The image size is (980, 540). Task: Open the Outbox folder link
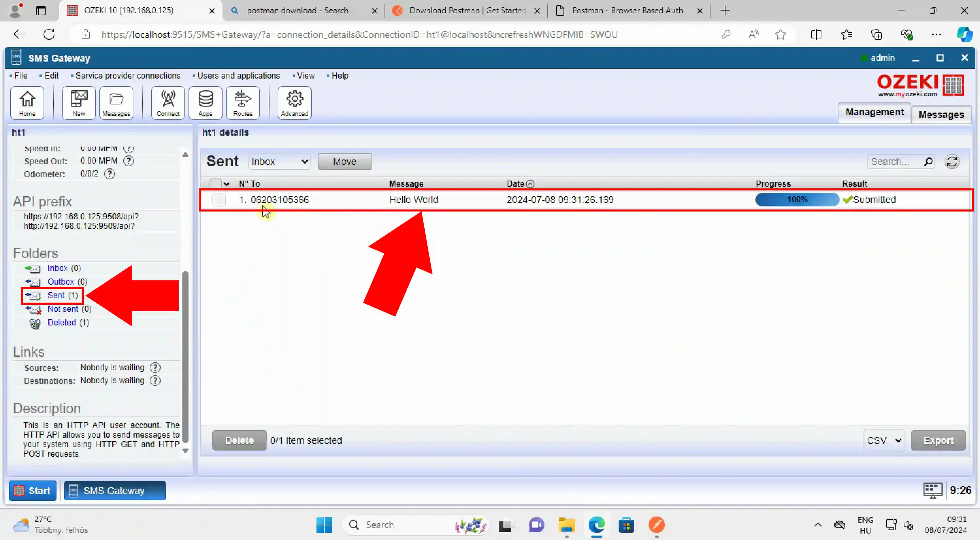pos(61,282)
